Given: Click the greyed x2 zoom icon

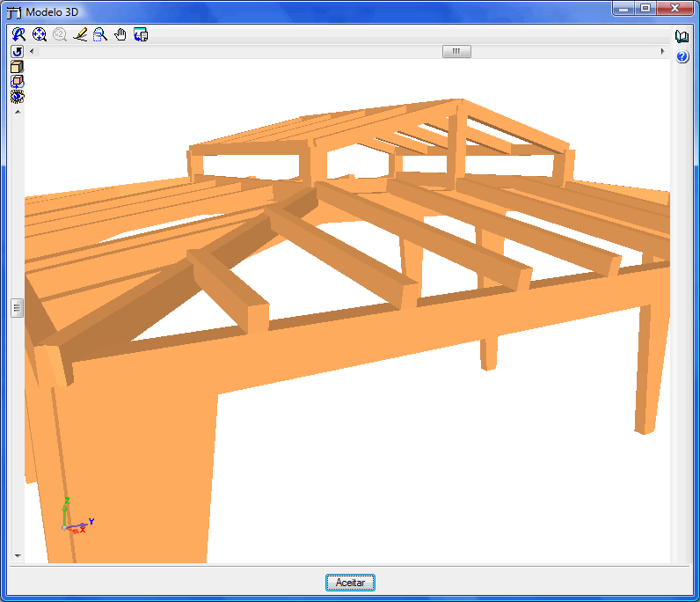Looking at the screenshot, I should [x=60, y=34].
